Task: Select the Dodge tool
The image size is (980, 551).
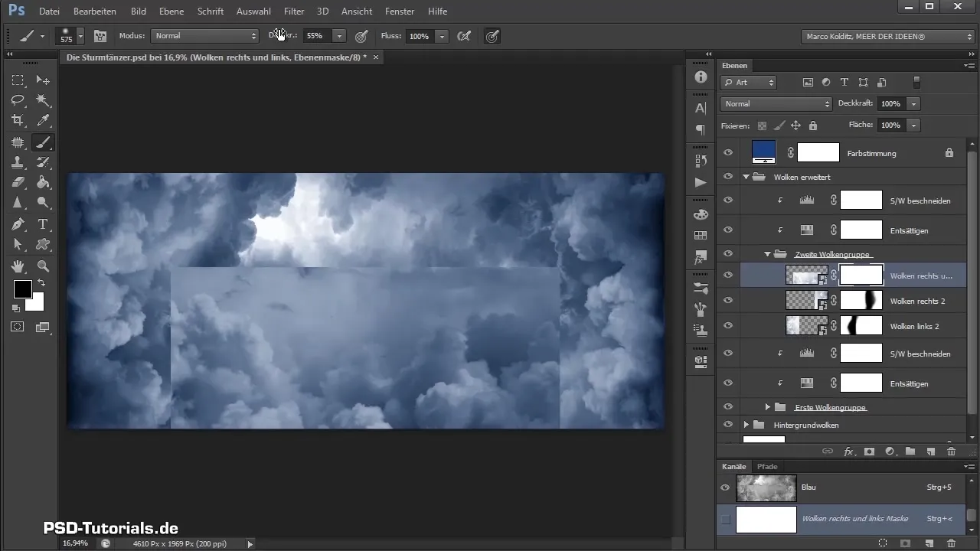Action: [x=44, y=203]
